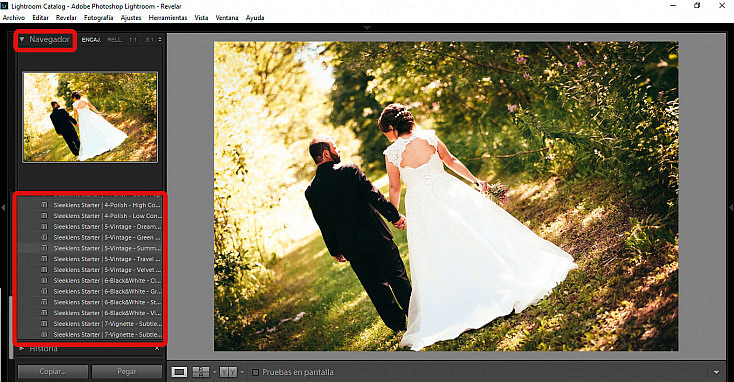Collapse the left panel using edge arrow
Image resolution: width=734 pixels, height=382 pixels.
click(3, 207)
